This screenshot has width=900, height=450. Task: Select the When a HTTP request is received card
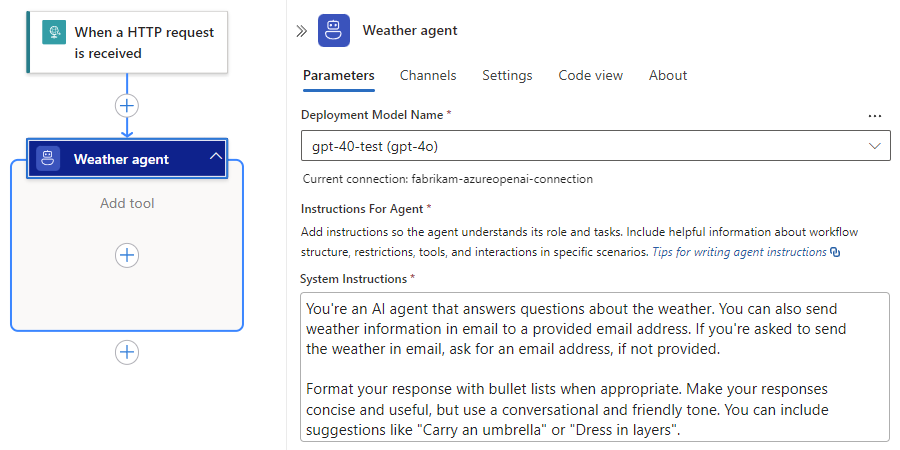pos(127,42)
